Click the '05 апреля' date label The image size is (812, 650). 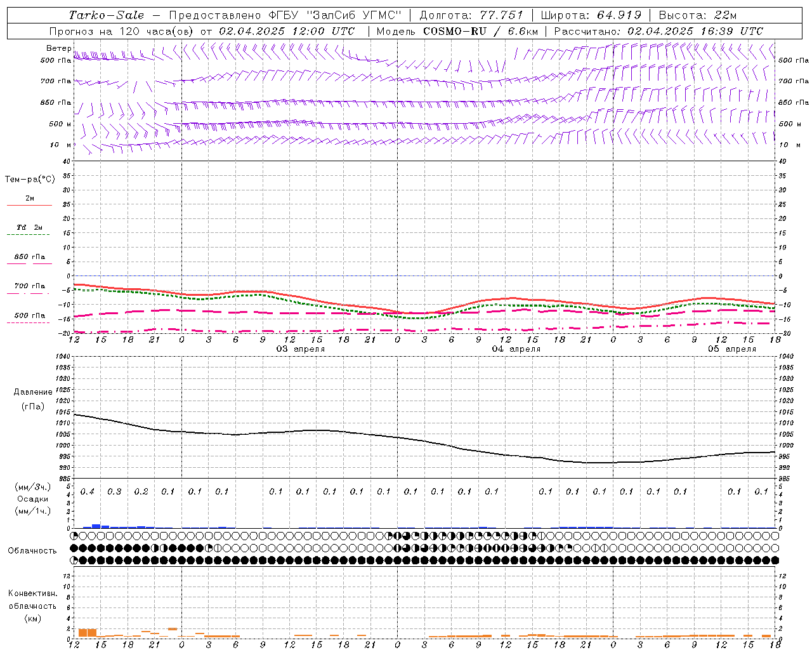coord(732,349)
